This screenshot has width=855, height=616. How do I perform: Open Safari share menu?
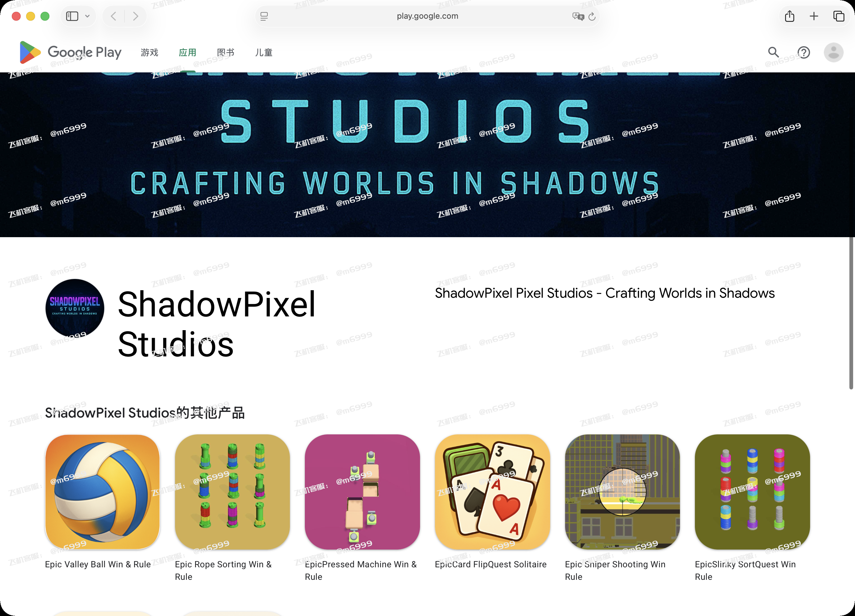(789, 16)
